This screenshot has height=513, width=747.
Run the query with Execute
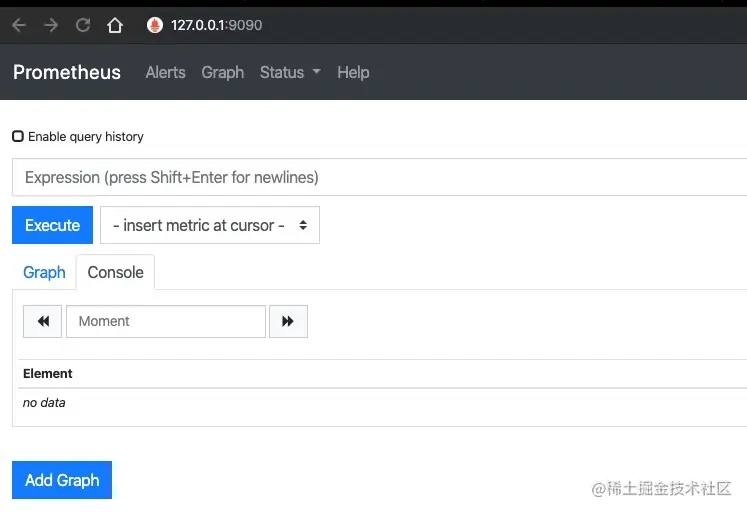[x=52, y=225]
